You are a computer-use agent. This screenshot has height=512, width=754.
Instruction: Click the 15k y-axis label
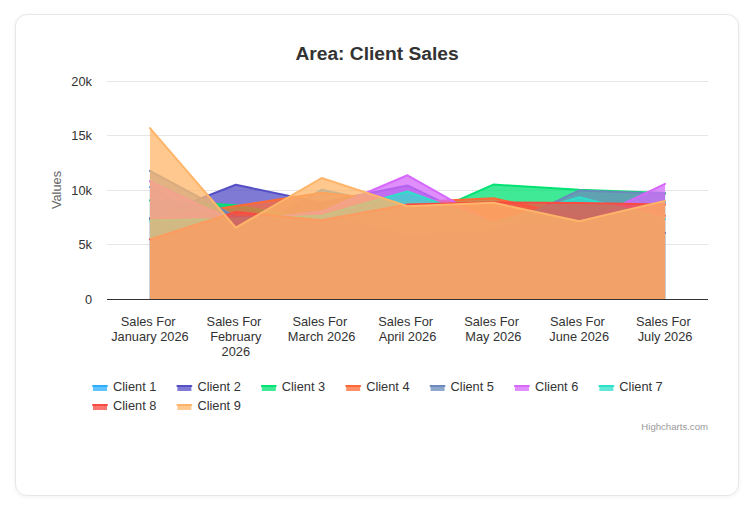point(82,136)
